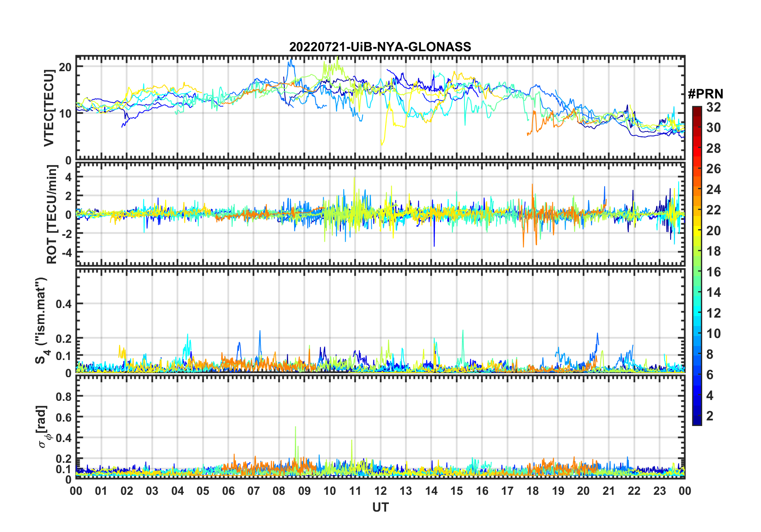This screenshot has width=761, height=532.
Task: Click the plot title 20220721-UiB-NYA-GLONASS
Action: tap(380, 47)
